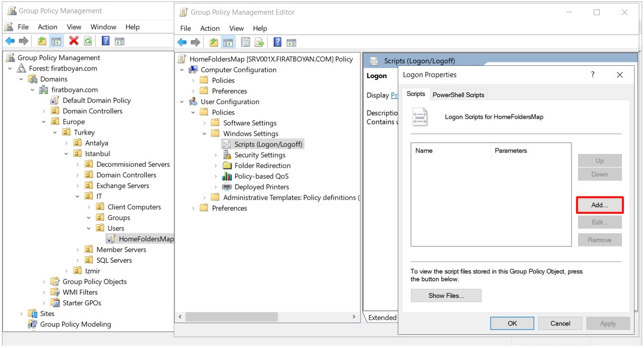The height and width of the screenshot is (348, 644).
Task: Click Add... button in Logon Properties
Action: click(x=599, y=205)
